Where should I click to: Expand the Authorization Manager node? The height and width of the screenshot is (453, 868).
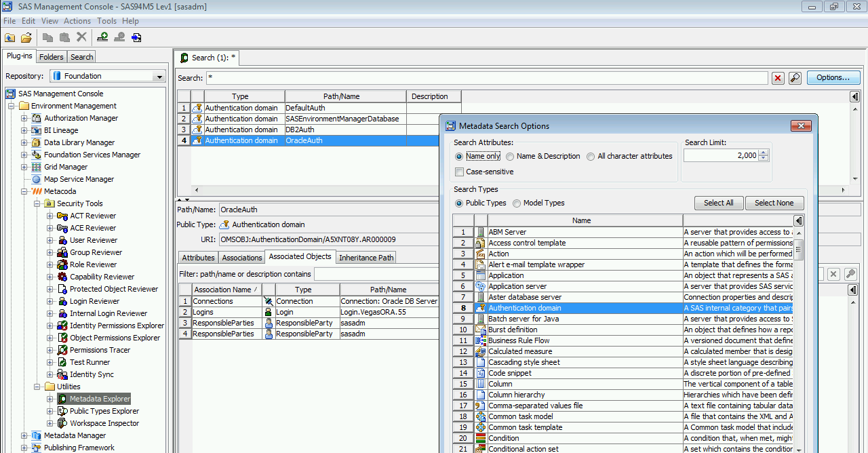24,118
